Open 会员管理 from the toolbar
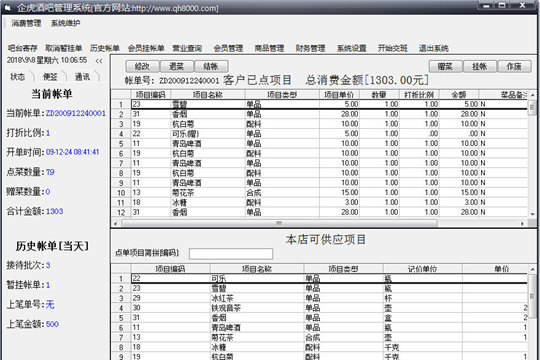The height and width of the screenshot is (360, 540). (228, 48)
